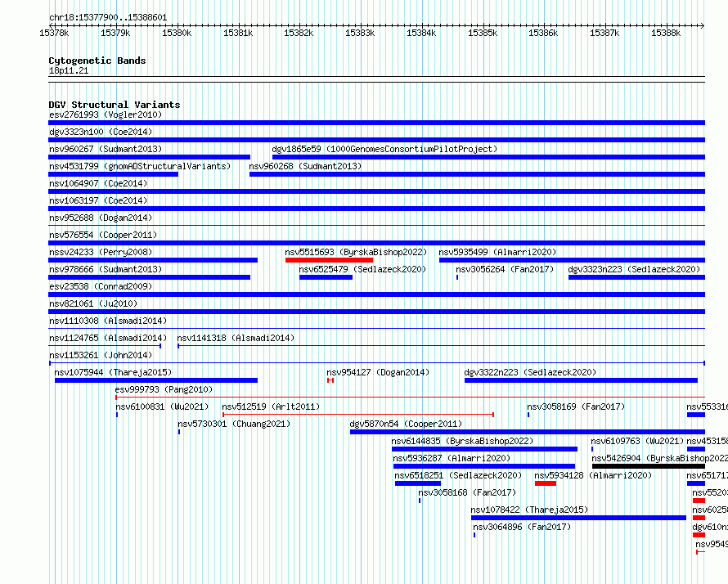Select the blue nsv6518251 (Sedlazeck2020) bar
This screenshot has width=728, height=584.
(x=418, y=483)
